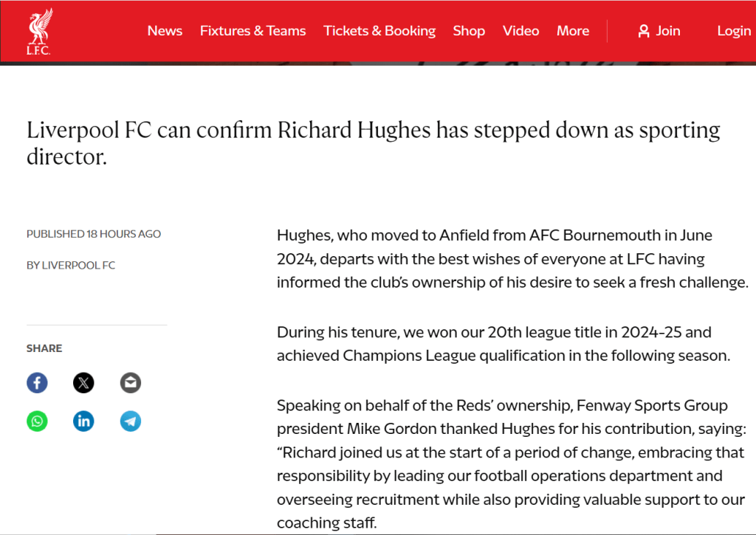Viewport: 756px width, 535px height.
Task: Share article on Facebook
Action: coord(37,383)
